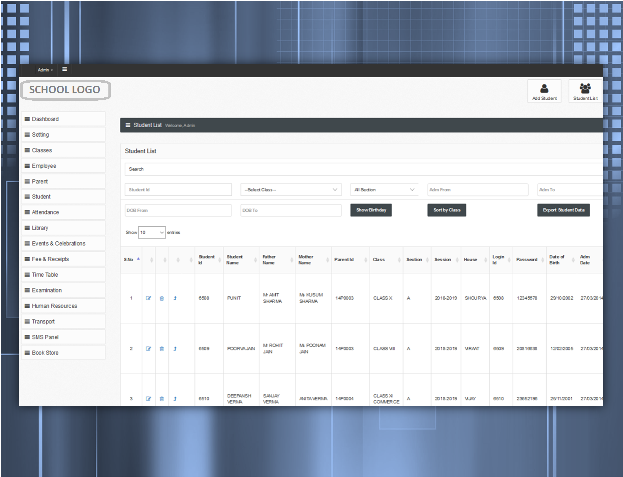Image resolution: width=623 pixels, height=477 pixels.
Task: Click delete trash icon in row 2
Action: (162, 349)
